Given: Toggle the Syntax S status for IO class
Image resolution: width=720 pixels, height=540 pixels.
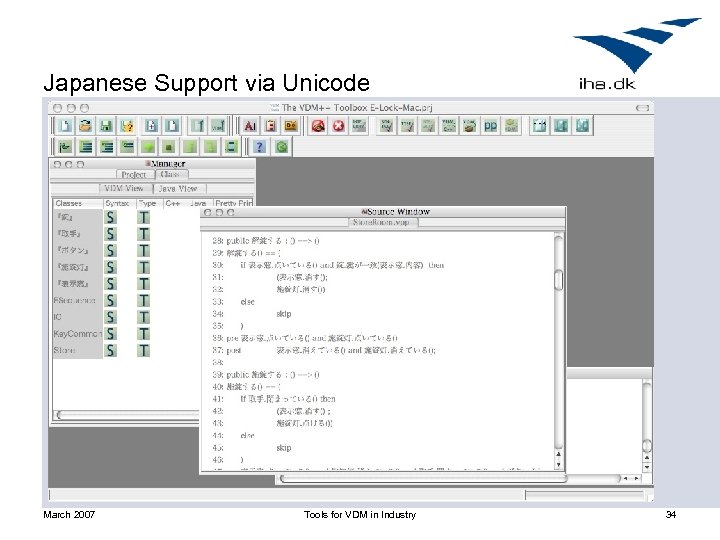Looking at the screenshot, I should tap(110, 317).
